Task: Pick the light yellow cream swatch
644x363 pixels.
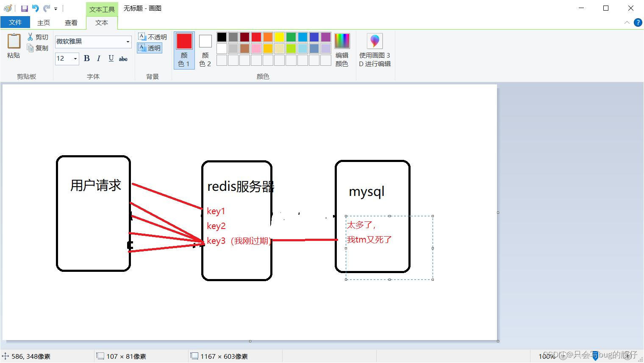Action: [279, 48]
